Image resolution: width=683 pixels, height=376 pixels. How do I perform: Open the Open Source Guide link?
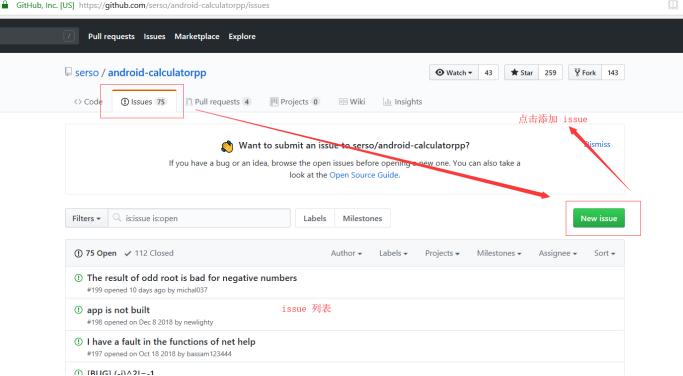[364, 175]
